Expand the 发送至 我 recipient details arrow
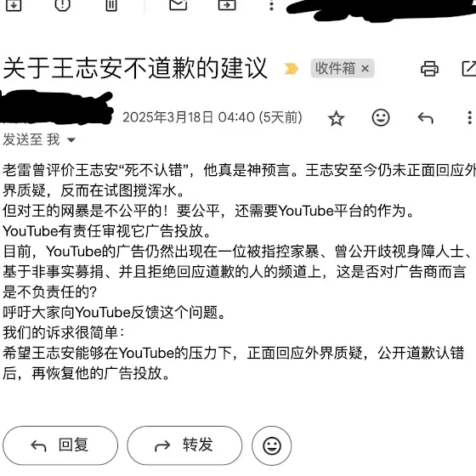Screen dimensions: 476x476 click(x=71, y=140)
